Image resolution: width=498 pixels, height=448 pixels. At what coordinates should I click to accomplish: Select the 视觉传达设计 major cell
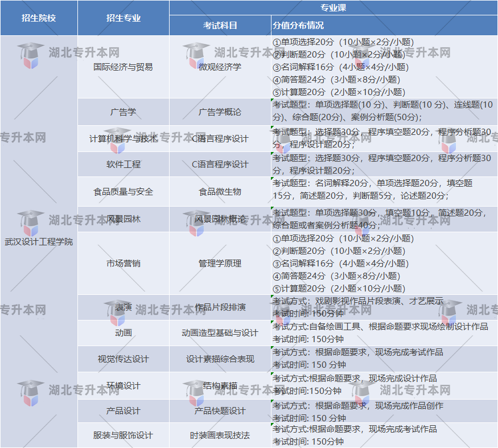[124, 359]
